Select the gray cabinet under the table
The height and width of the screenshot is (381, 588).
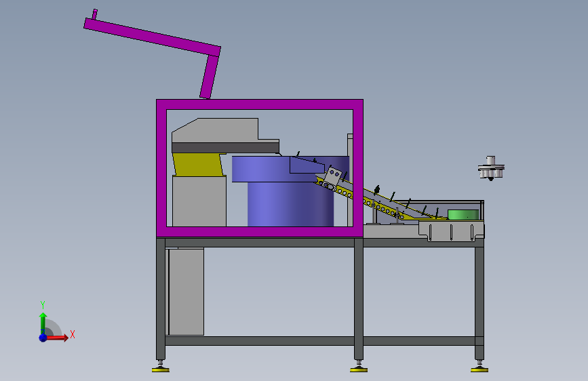pos(186,292)
